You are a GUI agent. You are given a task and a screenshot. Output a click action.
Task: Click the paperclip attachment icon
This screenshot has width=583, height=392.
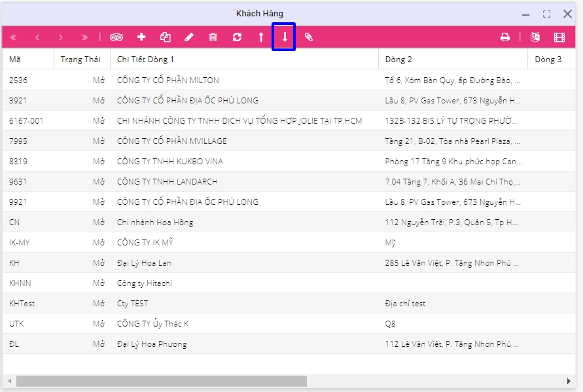coord(308,37)
